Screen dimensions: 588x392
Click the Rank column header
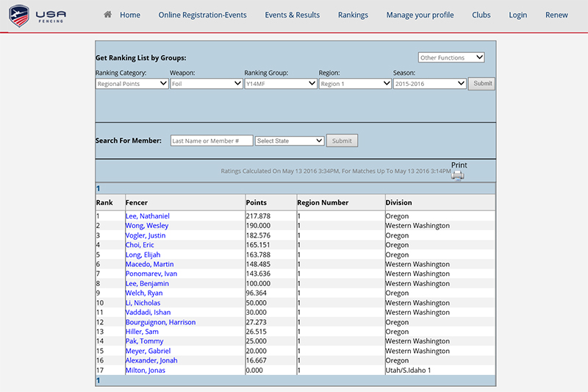click(x=104, y=202)
